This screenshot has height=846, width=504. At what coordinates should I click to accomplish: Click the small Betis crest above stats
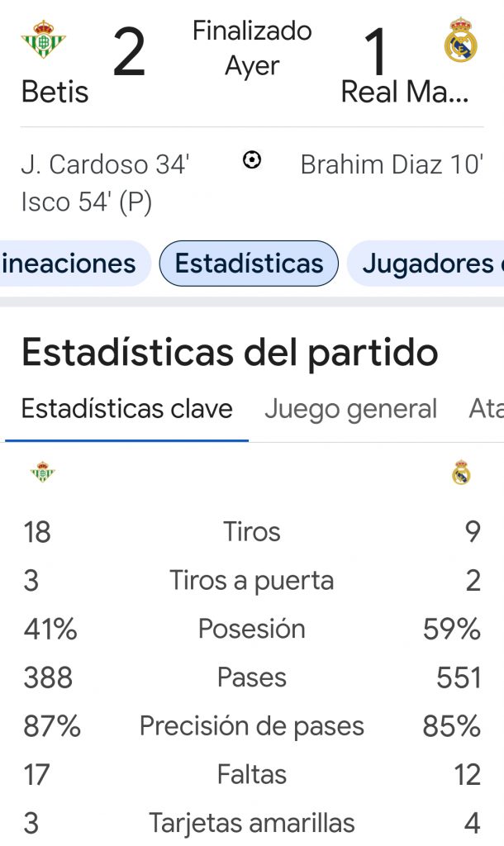[x=42, y=472]
